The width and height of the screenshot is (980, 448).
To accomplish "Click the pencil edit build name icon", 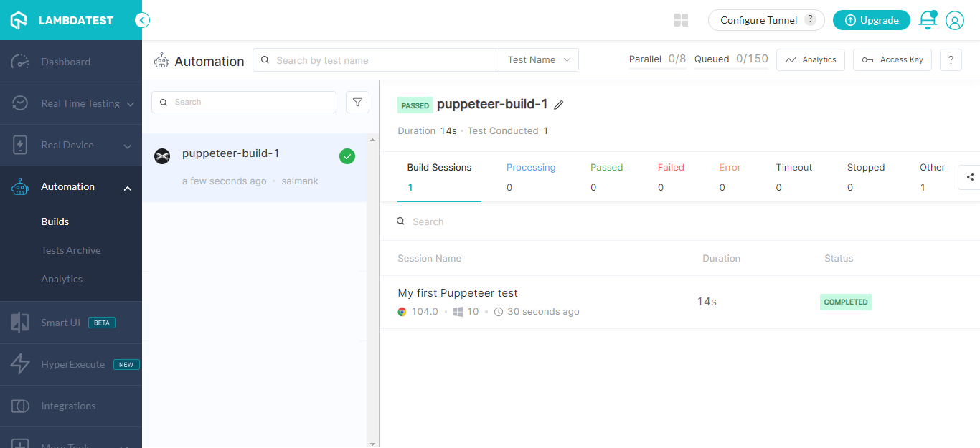I will (x=559, y=105).
